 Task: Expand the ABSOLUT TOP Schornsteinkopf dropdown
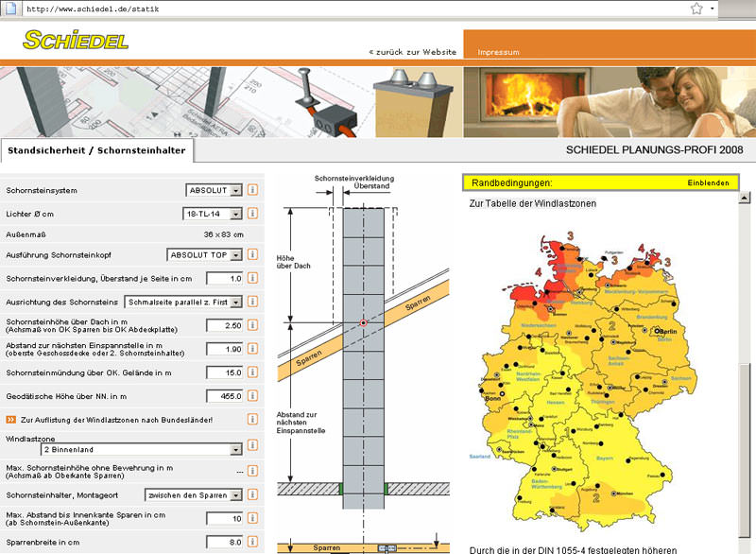[204, 254]
